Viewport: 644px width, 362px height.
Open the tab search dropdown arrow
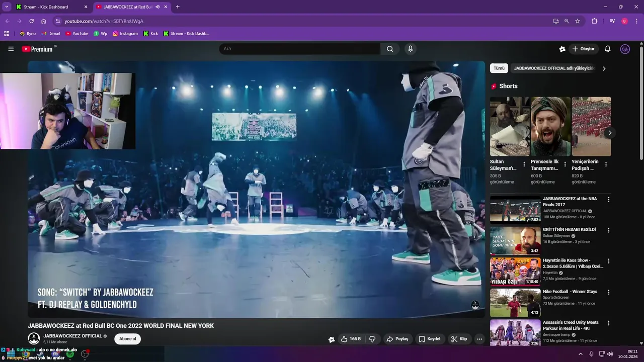[7, 7]
